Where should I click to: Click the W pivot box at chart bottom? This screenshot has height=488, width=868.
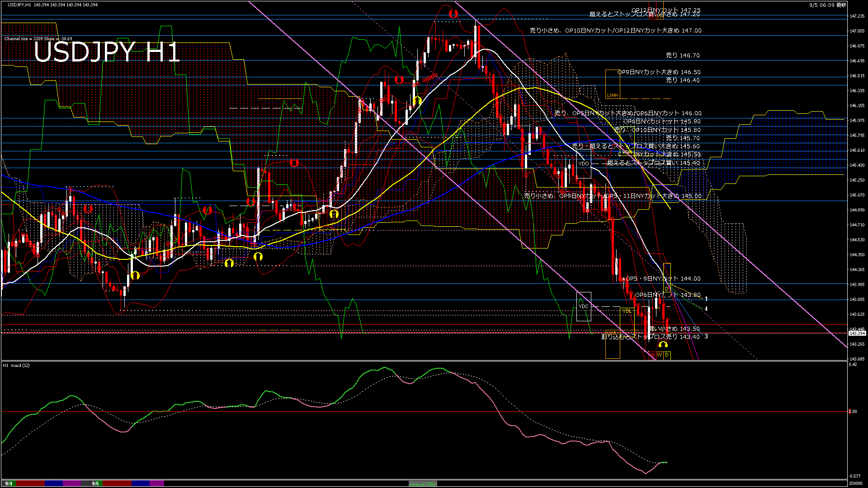(x=659, y=355)
